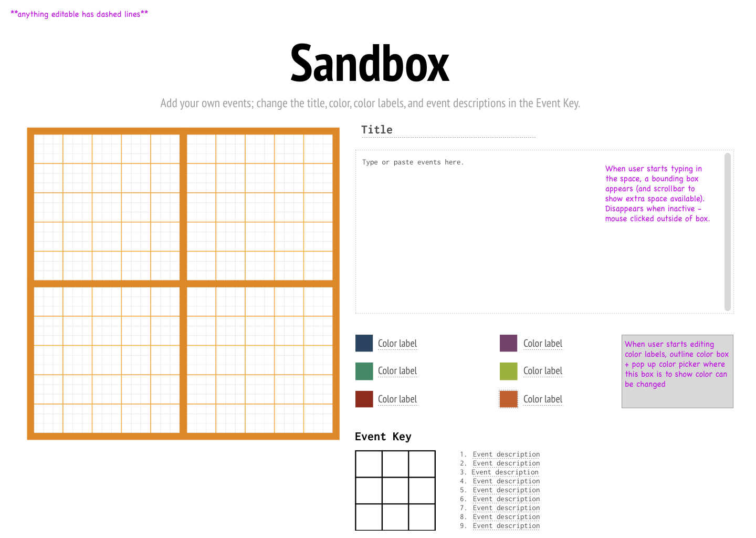Edit Event description number 2
756x538 pixels.
(x=506, y=463)
